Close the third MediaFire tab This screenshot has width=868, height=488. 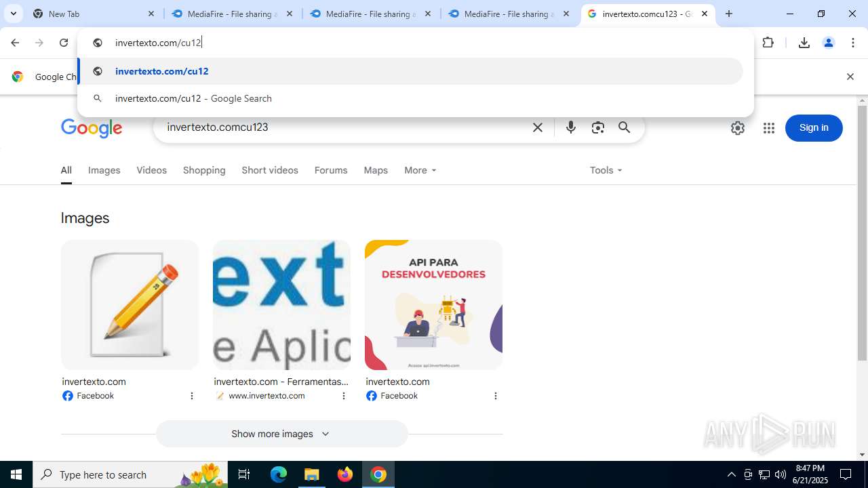click(x=566, y=14)
